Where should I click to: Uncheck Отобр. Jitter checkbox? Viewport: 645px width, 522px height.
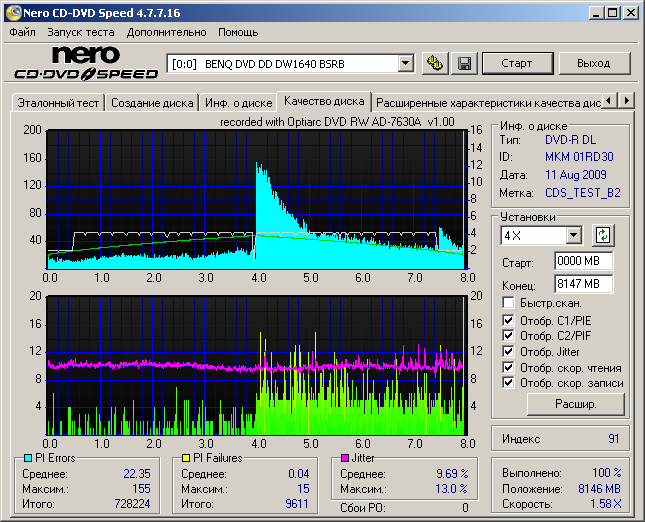[x=508, y=352]
